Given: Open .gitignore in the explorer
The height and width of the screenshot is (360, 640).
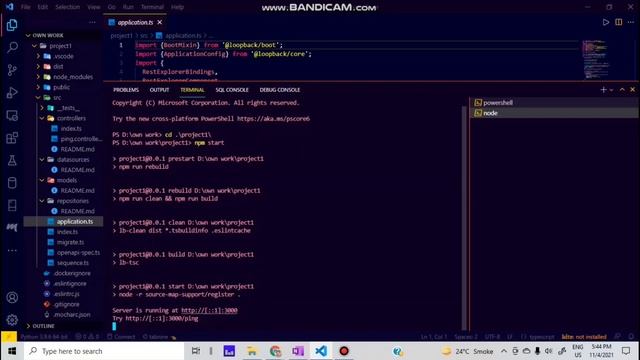Looking at the screenshot, I should tap(67, 304).
